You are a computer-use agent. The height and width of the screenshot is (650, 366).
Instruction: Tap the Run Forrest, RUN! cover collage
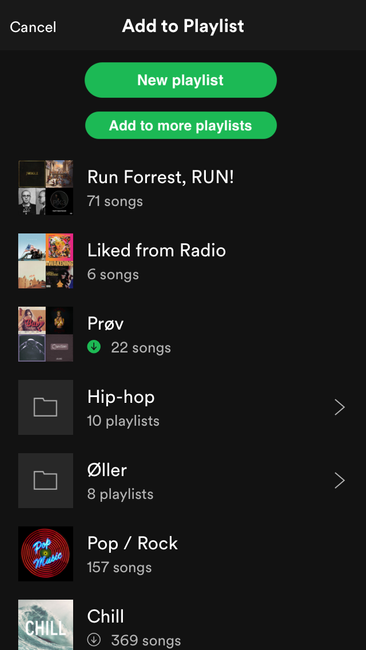(46, 187)
